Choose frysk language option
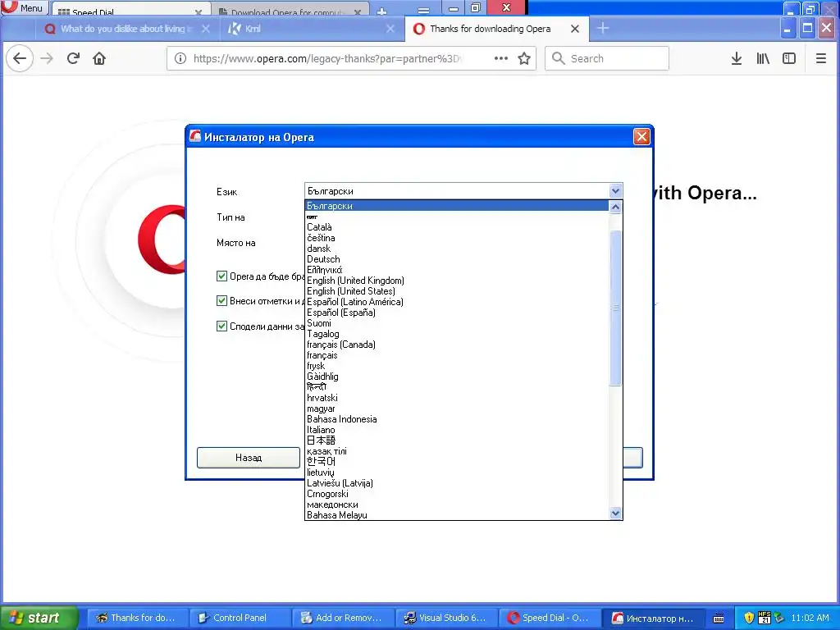Screen dimensions: 840x630 coord(457,366)
